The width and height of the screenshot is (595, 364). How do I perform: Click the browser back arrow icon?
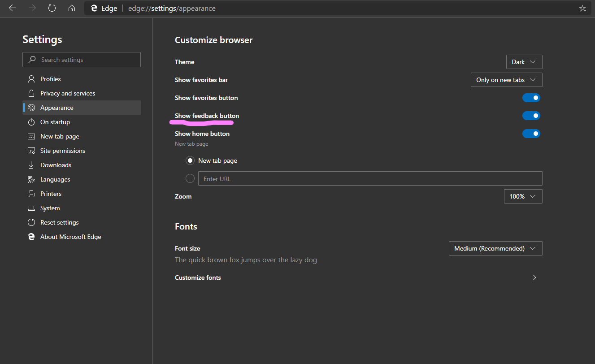13,8
